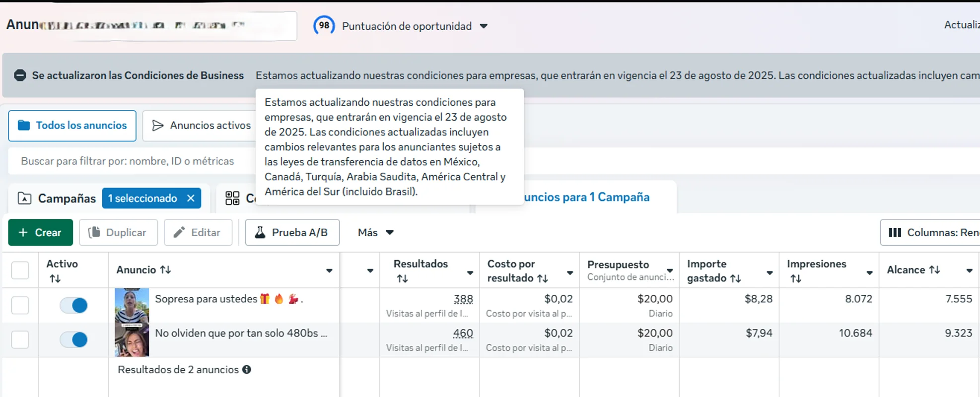This screenshot has width=980, height=397.
Task: Select the checkbox for No olviden que ad
Action: (x=20, y=339)
